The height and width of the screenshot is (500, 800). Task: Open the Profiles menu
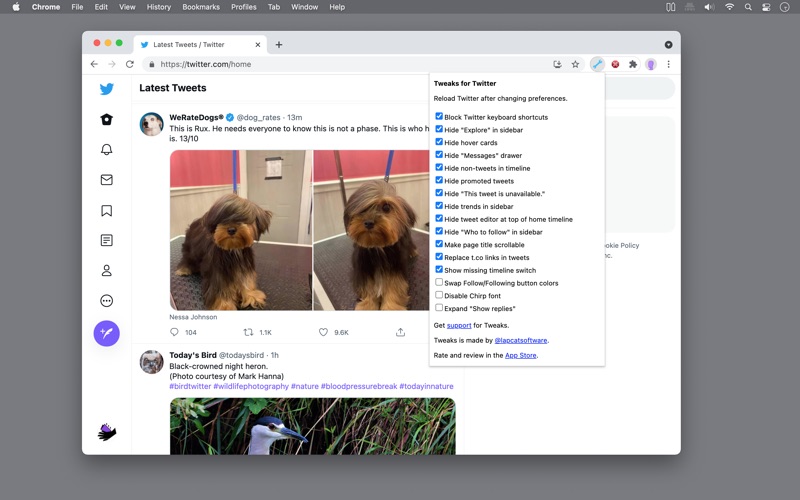[243, 7]
